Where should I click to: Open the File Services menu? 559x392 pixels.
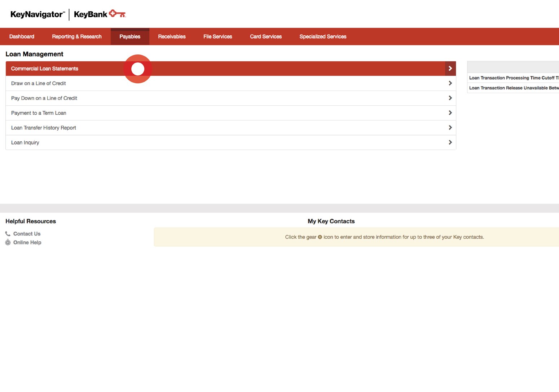[x=217, y=36]
